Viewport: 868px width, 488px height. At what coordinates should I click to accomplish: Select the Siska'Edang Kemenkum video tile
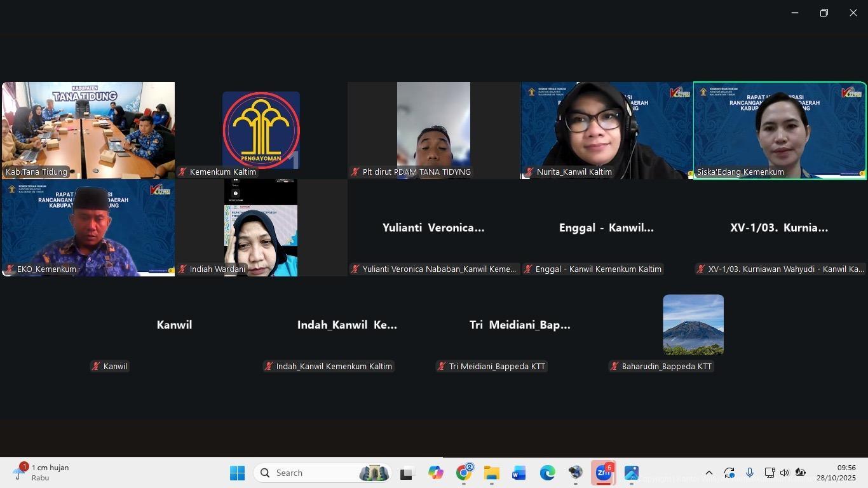pyautogui.click(x=780, y=130)
